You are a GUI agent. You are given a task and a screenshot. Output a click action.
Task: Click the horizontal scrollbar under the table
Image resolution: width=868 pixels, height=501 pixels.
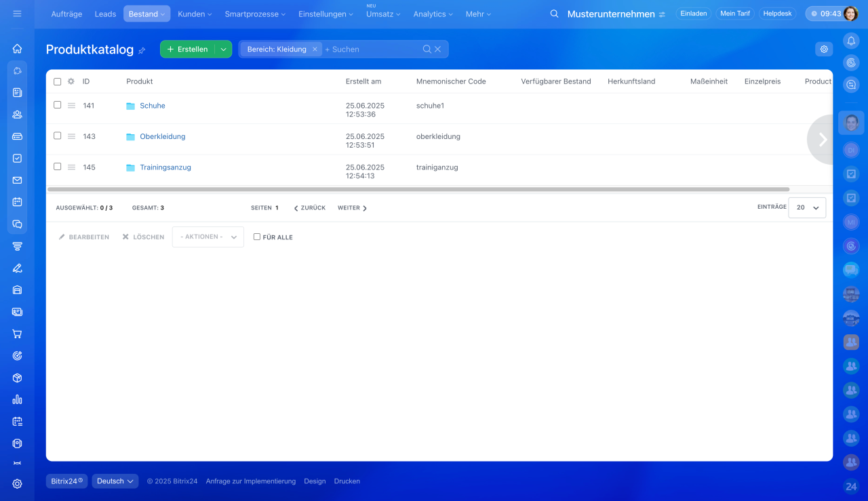418,189
